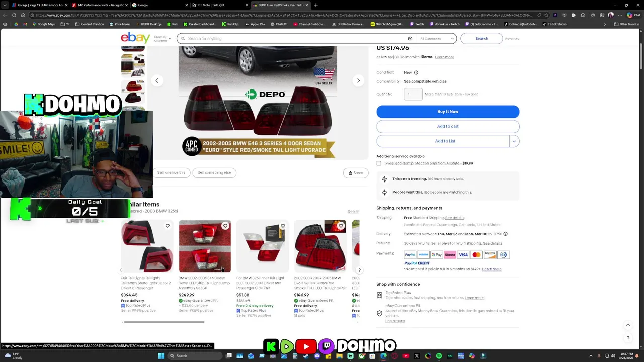Viewport: 644px width, 362px height.
Task: Show hidden system tray icons chevron
Action: 591,356
